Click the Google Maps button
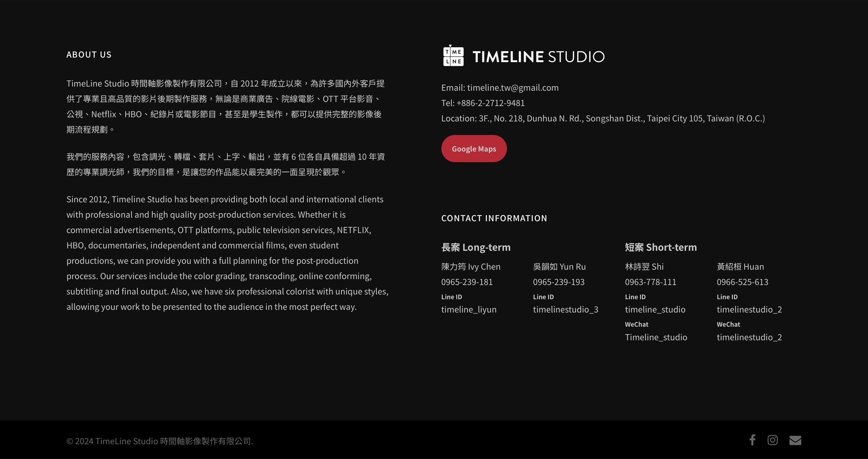The width and height of the screenshot is (868, 459). click(474, 149)
